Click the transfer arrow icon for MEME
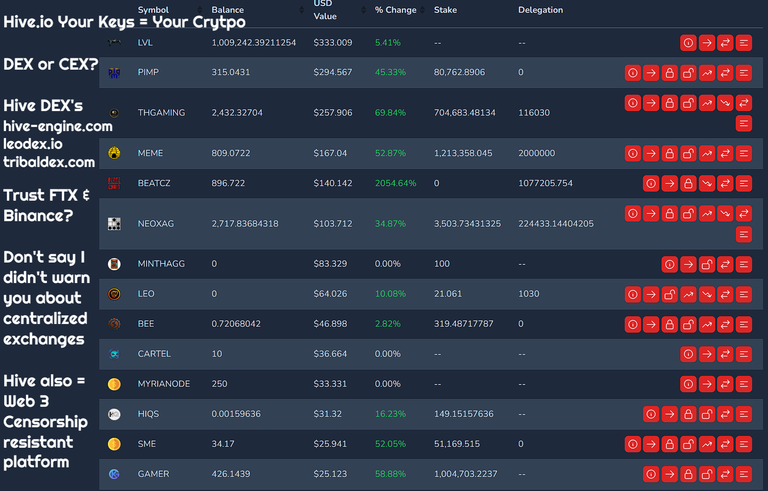Image resolution: width=768 pixels, height=491 pixels. 651,154
